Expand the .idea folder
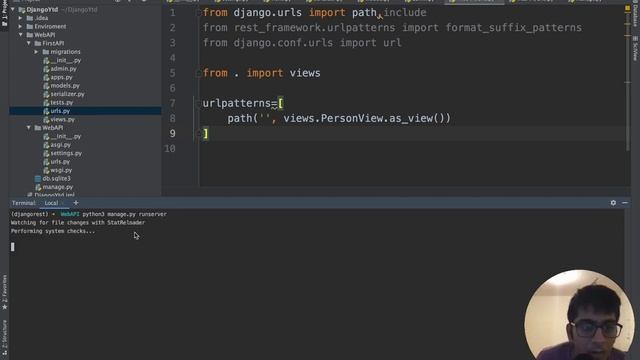This screenshot has width=640, height=360. tap(20, 18)
